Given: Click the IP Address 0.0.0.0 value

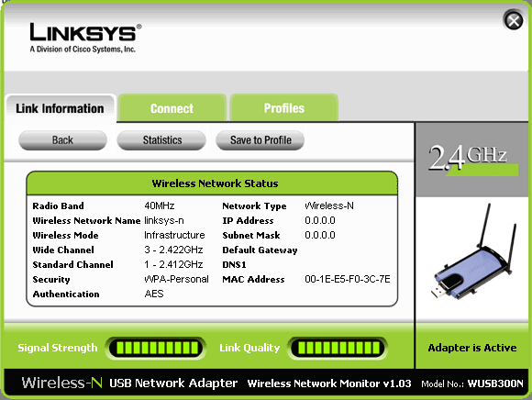Looking at the screenshot, I should pyautogui.click(x=320, y=220).
